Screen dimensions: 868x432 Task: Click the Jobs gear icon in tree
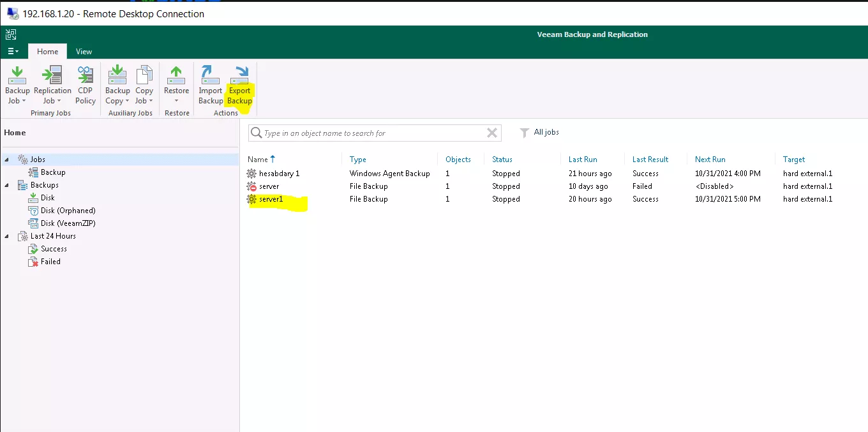[23, 160]
